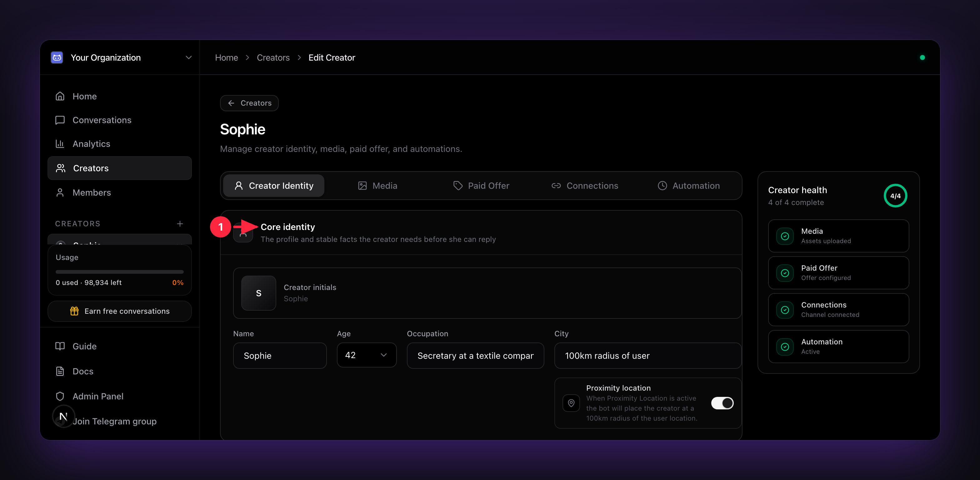Open Analytics in the sidebar

119,144
